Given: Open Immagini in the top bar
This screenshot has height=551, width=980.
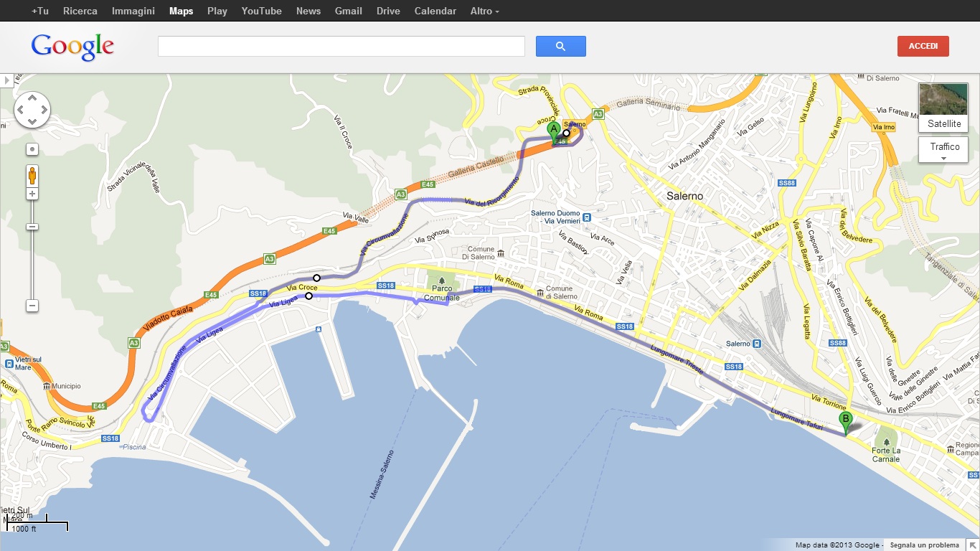Looking at the screenshot, I should 133,11.
